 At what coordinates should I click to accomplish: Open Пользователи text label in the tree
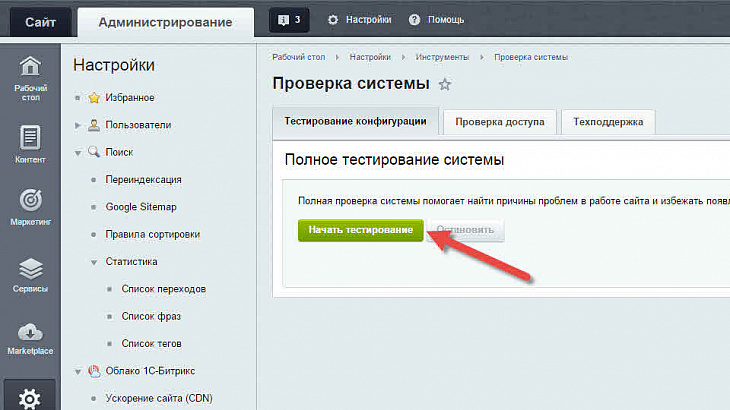(138, 125)
